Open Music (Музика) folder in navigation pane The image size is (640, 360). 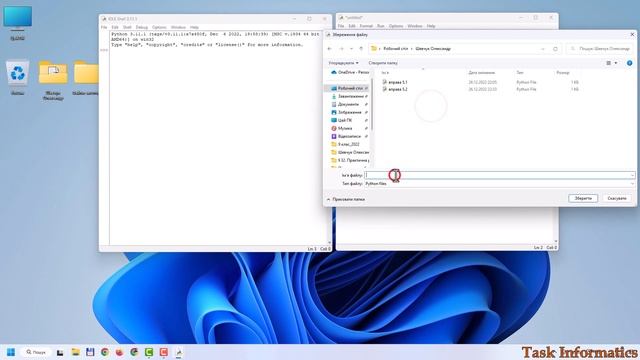(349, 128)
